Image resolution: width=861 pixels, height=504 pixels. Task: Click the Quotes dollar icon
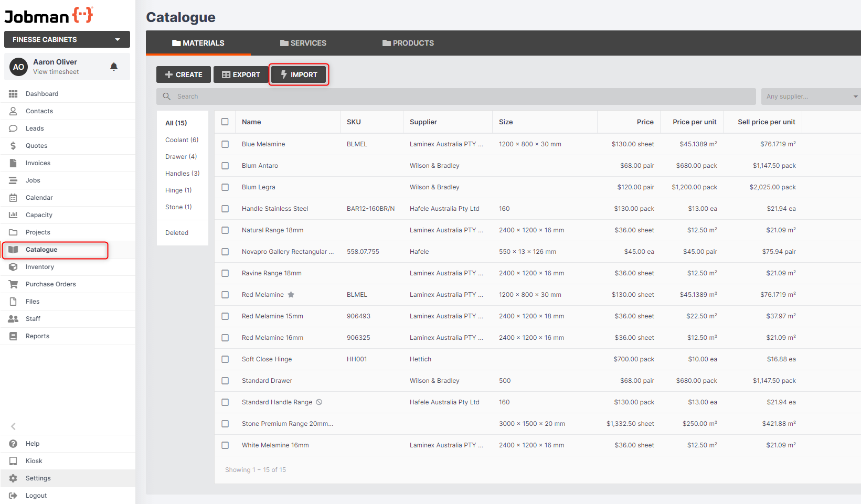(13, 146)
